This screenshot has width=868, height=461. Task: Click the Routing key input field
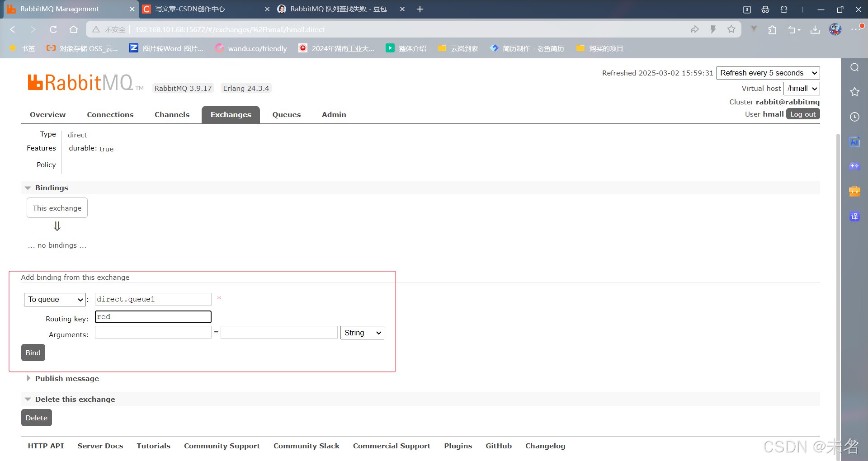point(153,317)
